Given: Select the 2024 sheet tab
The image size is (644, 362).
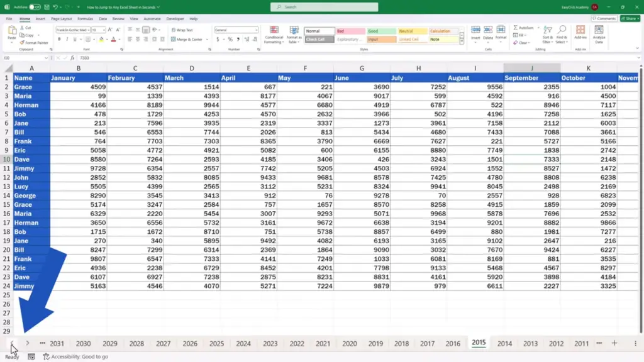Looking at the screenshot, I should pyautogui.click(x=243, y=344).
